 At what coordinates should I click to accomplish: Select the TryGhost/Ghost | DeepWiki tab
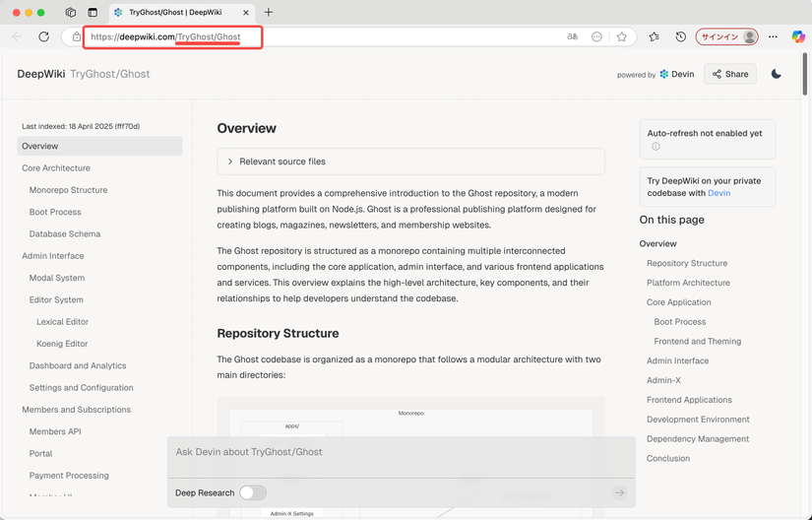pyautogui.click(x=181, y=13)
